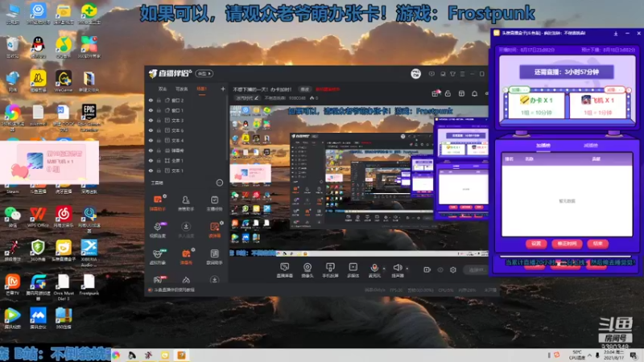Add a new scene with plus button
644x362 pixels.
223,88
